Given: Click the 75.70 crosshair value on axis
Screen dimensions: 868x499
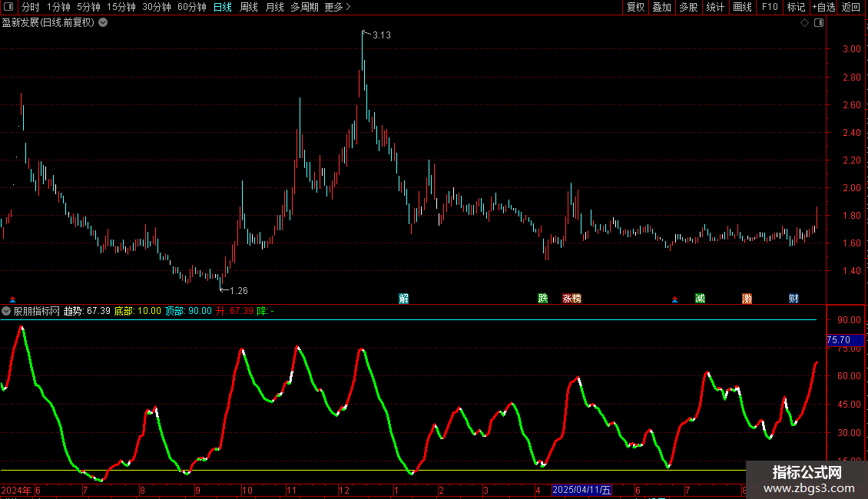Looking at the screenshot, I should coord(845,340).
